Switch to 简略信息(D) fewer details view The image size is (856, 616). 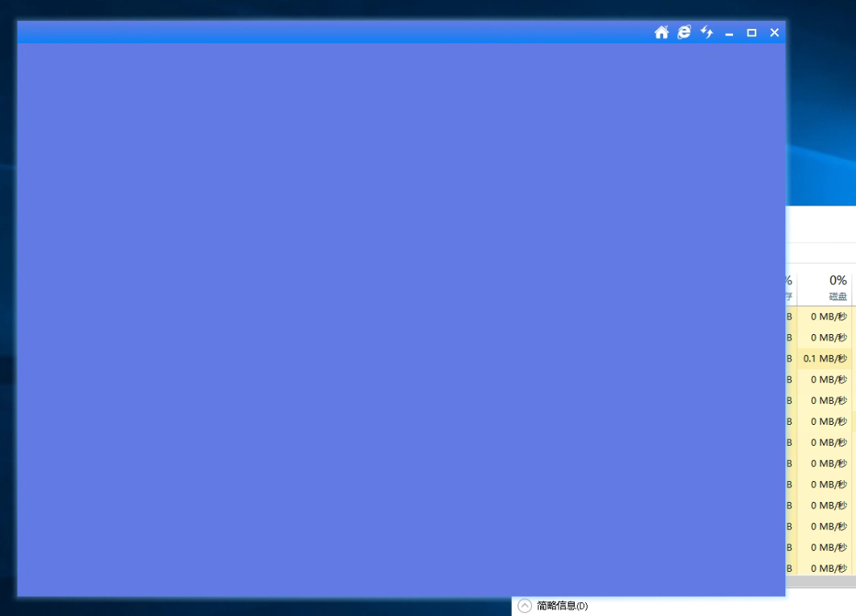563,606
